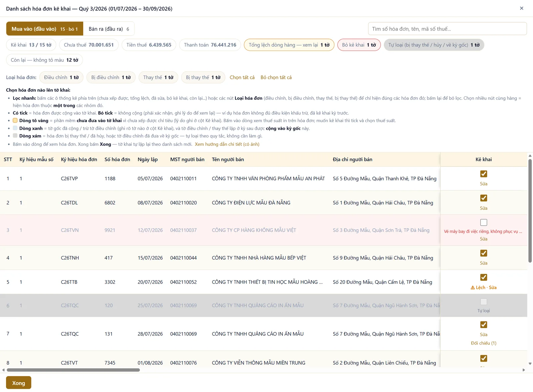Untick the Kê khai checkbox for invoice 131
This screenshot has width=533, height=392.
(x=484, y=324)
